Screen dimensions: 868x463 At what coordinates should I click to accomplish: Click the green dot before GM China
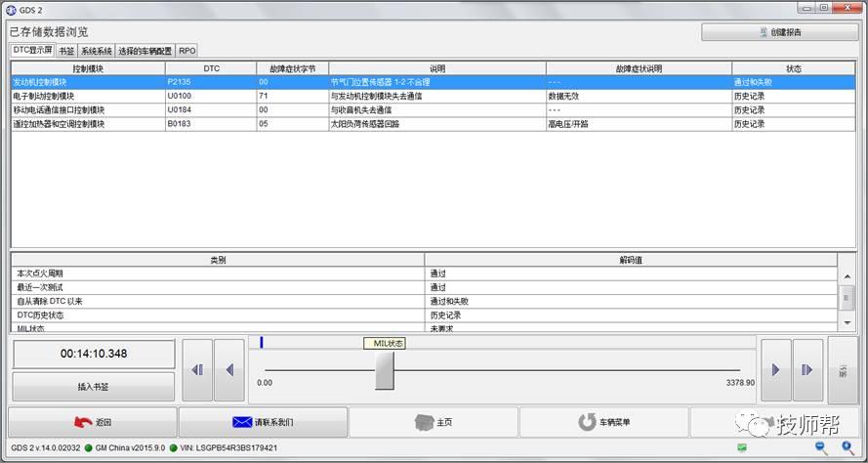(x=89, y=447)
